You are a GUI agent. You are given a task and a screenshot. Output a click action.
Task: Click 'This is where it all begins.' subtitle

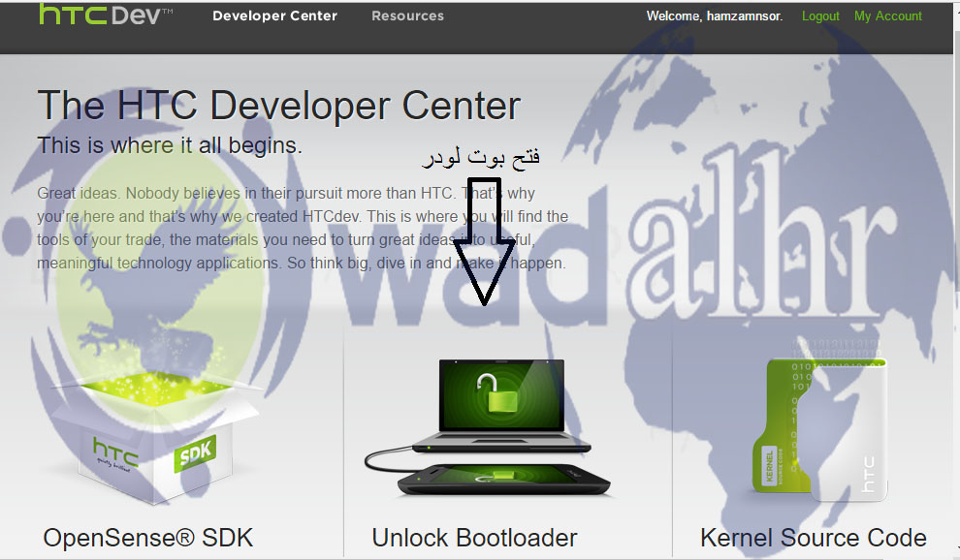170,145
